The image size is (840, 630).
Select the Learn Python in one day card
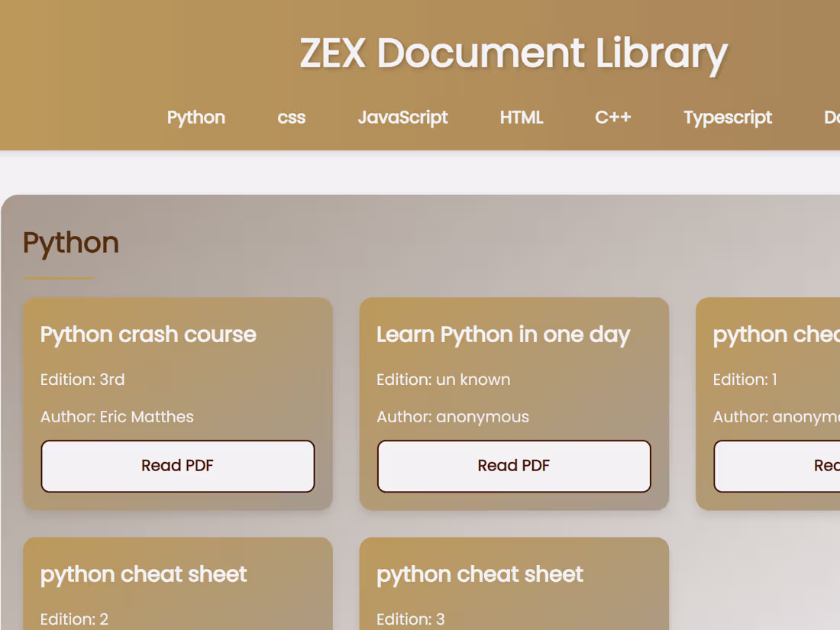coord(503,334)
